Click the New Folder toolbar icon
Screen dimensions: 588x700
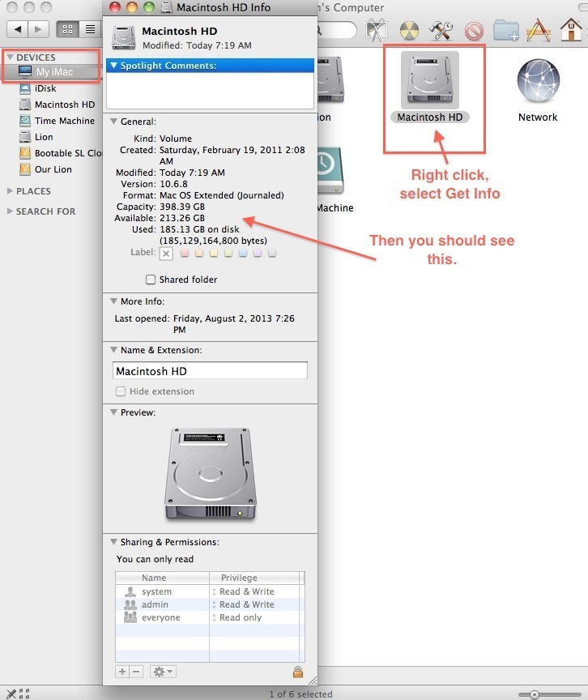[506, 30]
